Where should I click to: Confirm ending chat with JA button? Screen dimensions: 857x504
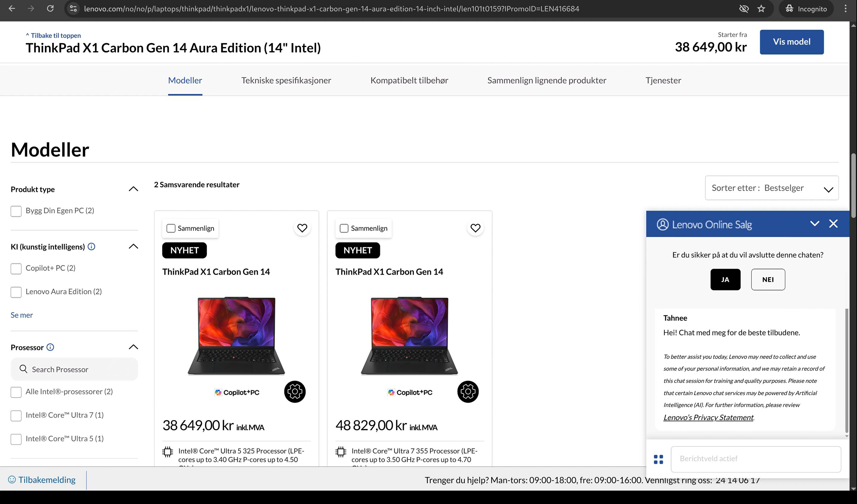(x=725, y=280)
